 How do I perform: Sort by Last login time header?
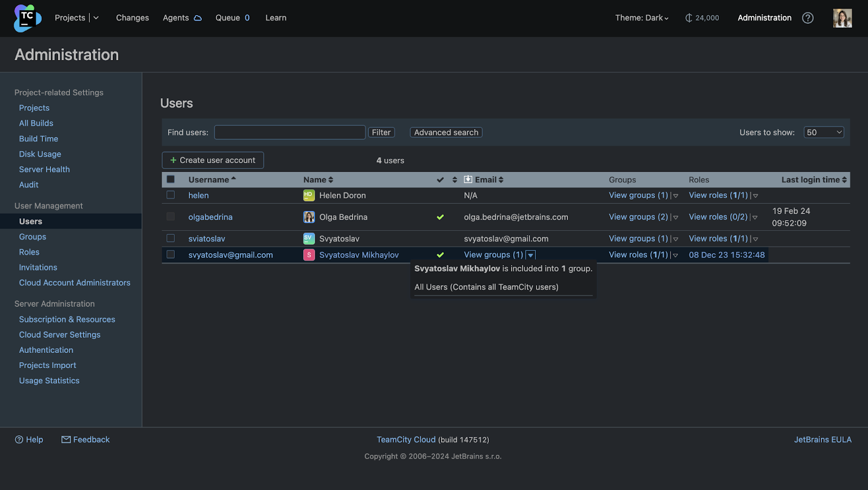814,179
